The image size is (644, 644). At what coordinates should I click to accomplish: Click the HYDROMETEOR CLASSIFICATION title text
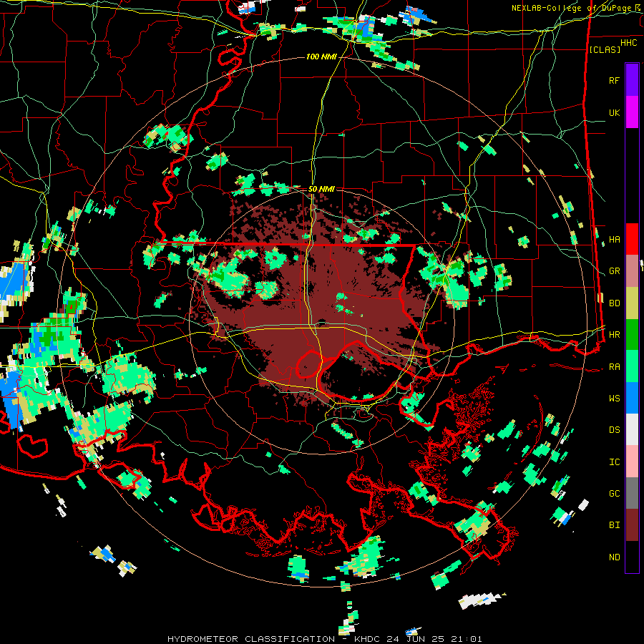click(x=251, y=639)
